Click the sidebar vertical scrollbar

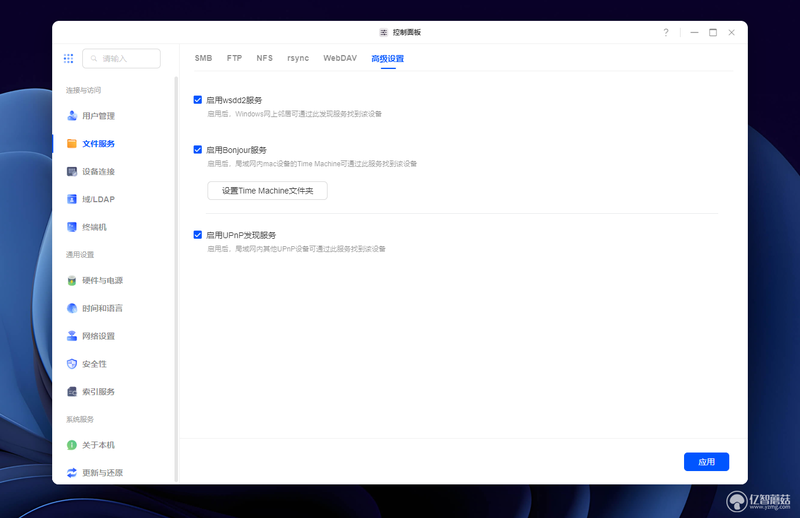pyautogui.click(x=176, y=279)
